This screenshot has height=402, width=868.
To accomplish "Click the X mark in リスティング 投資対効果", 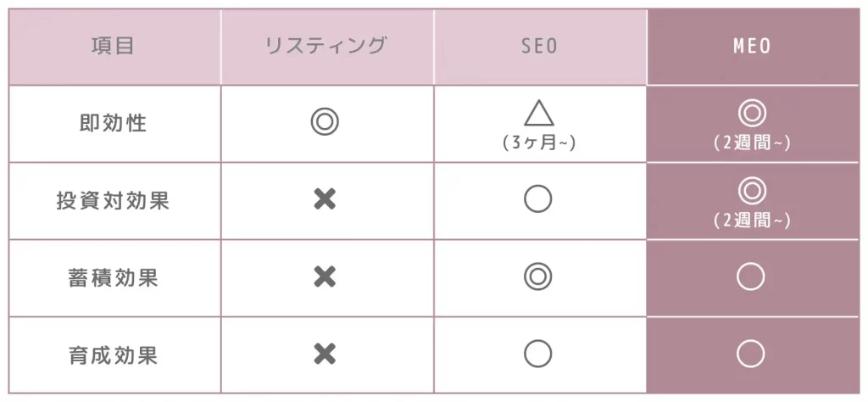I will click(x=325, y=200).
